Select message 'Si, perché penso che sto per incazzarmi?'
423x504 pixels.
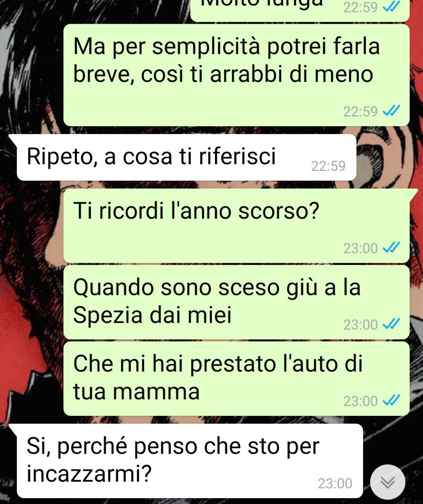pos(189,461)
